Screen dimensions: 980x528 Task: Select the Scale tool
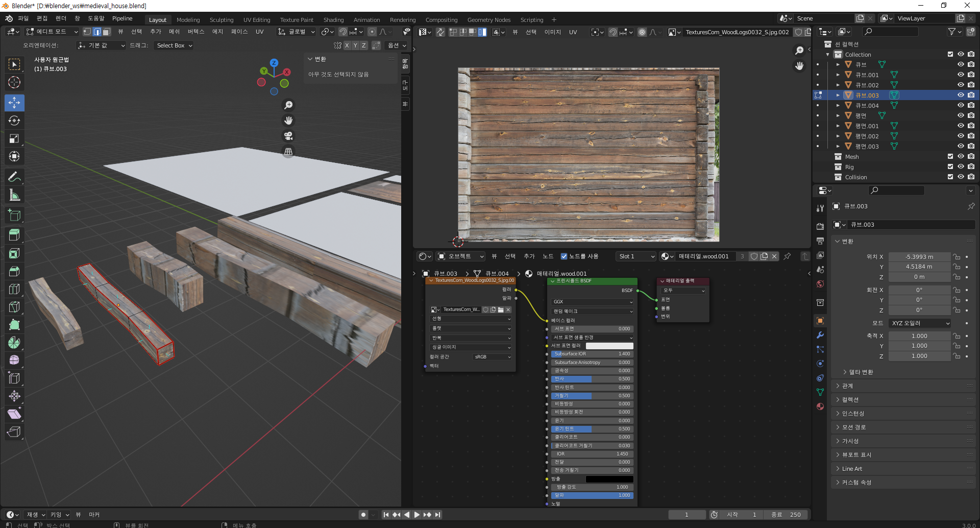click(x=14, y=138)
